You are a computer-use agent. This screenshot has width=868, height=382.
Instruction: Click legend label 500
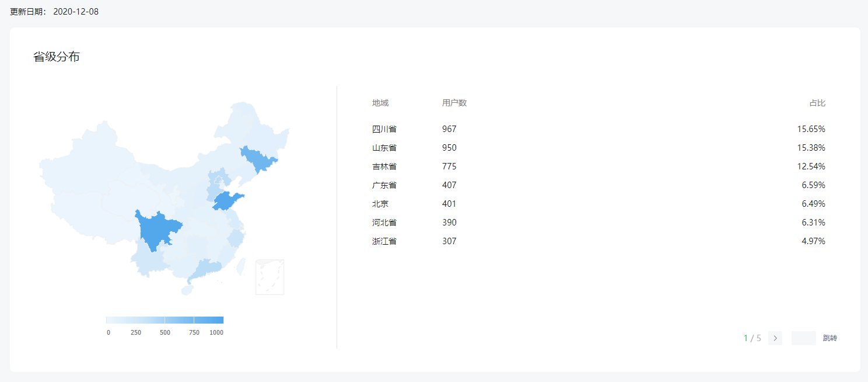pyautogui.click(x=165, y=332)
